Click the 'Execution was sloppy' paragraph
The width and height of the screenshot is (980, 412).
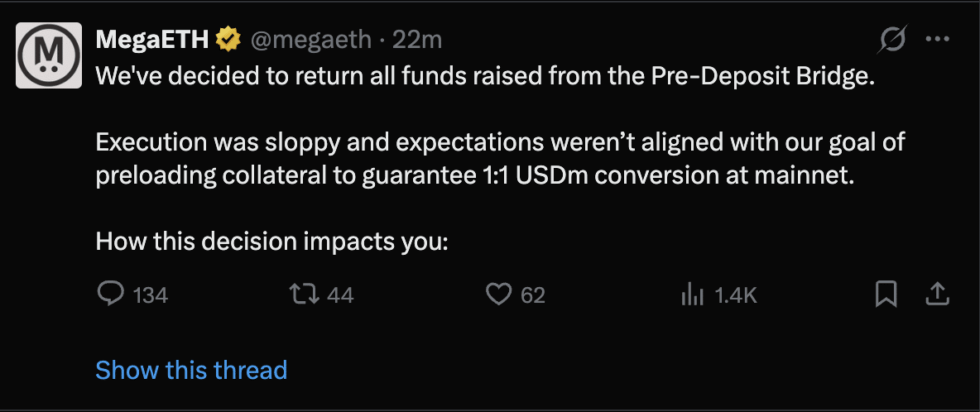point(500,160)
